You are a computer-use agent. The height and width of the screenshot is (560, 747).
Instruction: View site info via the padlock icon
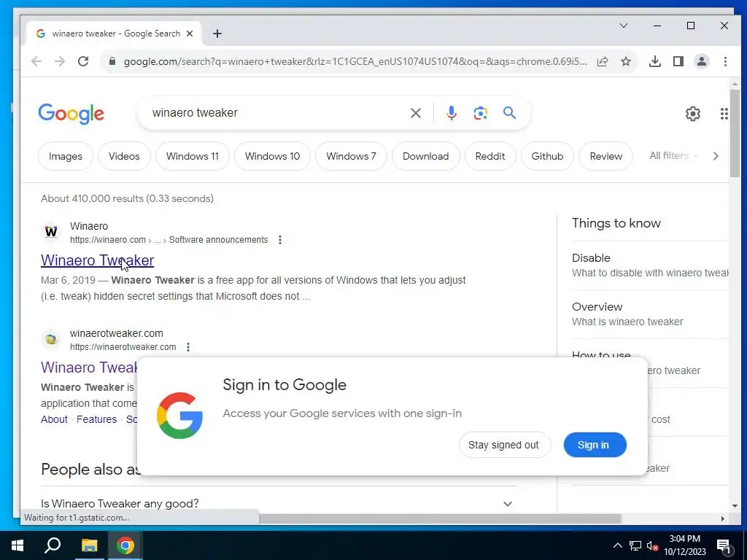[112, 61]
